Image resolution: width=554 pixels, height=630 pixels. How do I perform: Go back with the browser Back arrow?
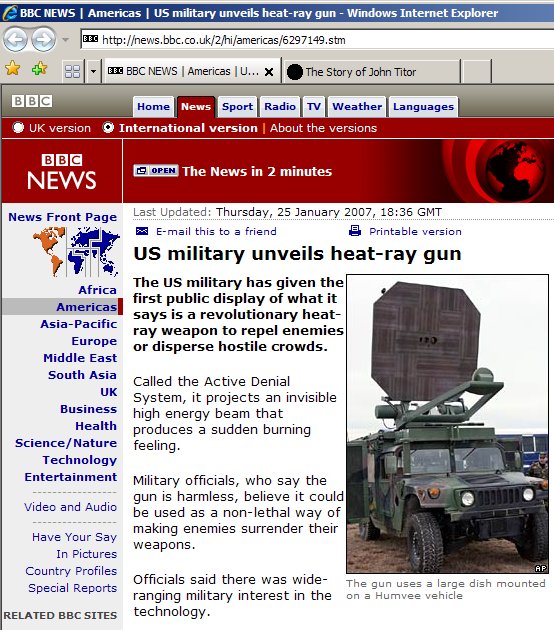coord(15,40)
